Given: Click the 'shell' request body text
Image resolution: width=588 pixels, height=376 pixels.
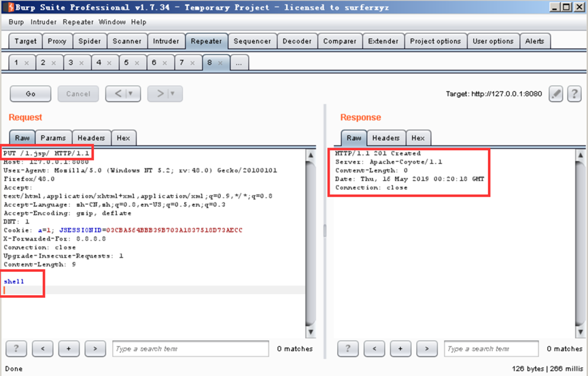Looking at the screenshot, I should [x=14, y=281].
